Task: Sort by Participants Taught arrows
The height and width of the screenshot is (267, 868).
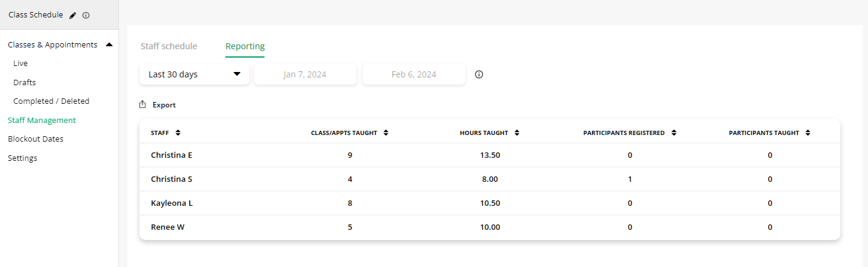Action: pos(808,133)
